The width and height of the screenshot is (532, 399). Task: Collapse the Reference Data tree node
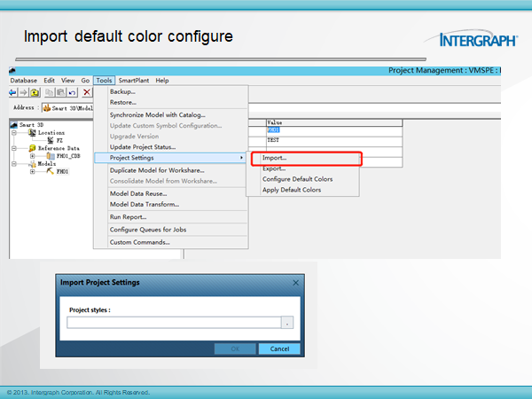coord(14,148)
